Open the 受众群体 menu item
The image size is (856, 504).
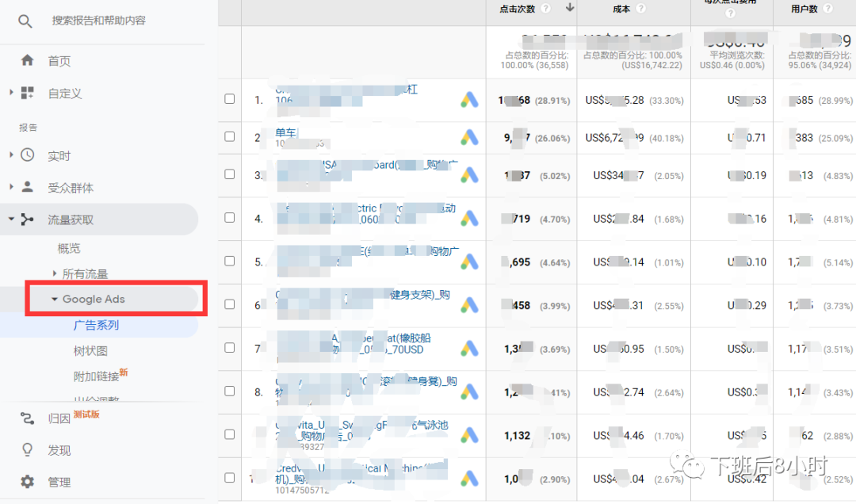pos(71,188)
